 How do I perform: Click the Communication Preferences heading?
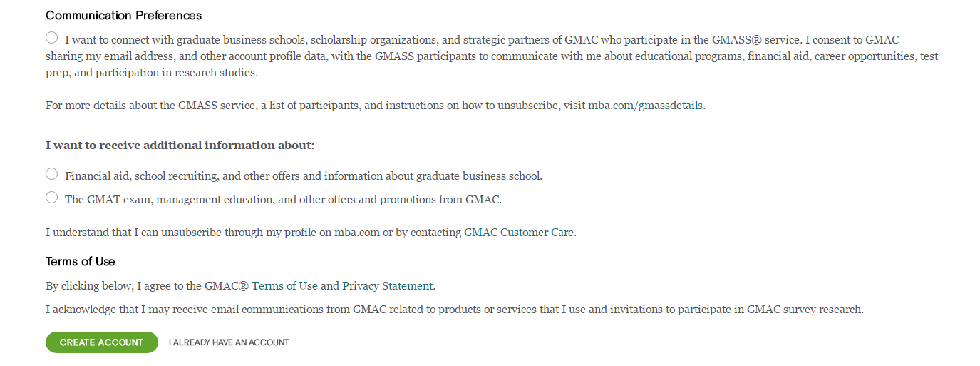coord(123,15)
